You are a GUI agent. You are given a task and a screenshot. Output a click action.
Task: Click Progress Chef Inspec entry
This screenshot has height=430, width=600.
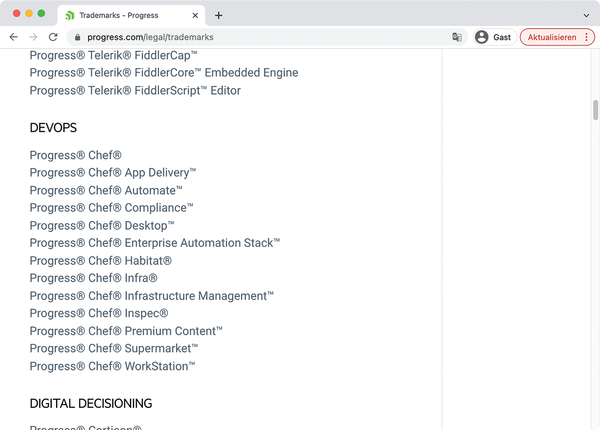pos(99,313)
